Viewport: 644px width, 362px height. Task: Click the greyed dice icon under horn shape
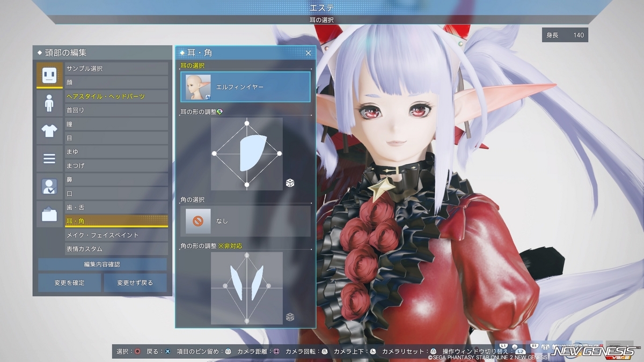290,317
